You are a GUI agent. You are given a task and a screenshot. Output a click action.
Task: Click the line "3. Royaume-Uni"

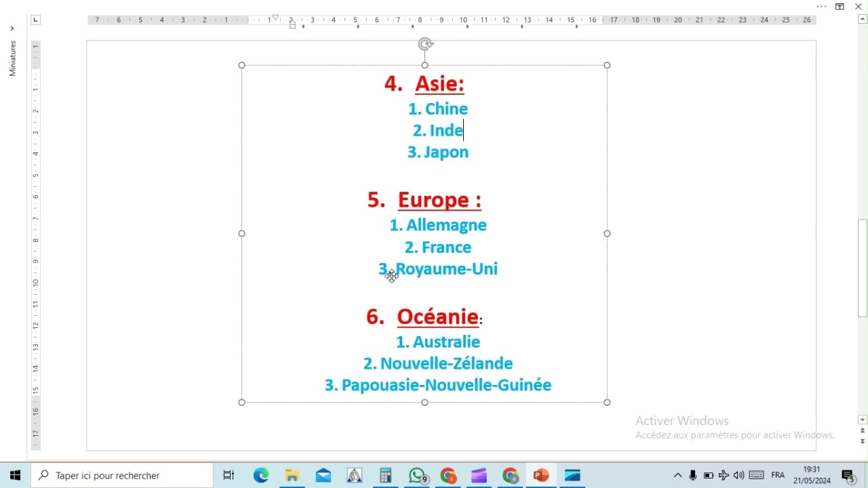tap(438, 269)
